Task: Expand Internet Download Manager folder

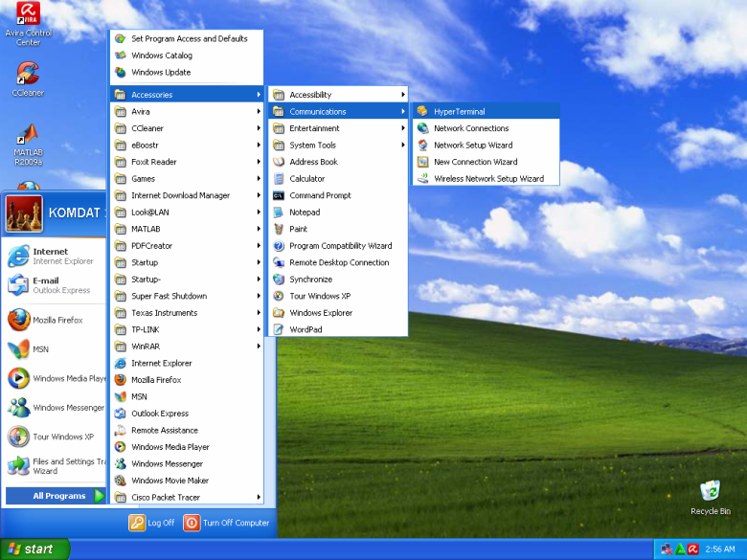Action: pos(187,195)
